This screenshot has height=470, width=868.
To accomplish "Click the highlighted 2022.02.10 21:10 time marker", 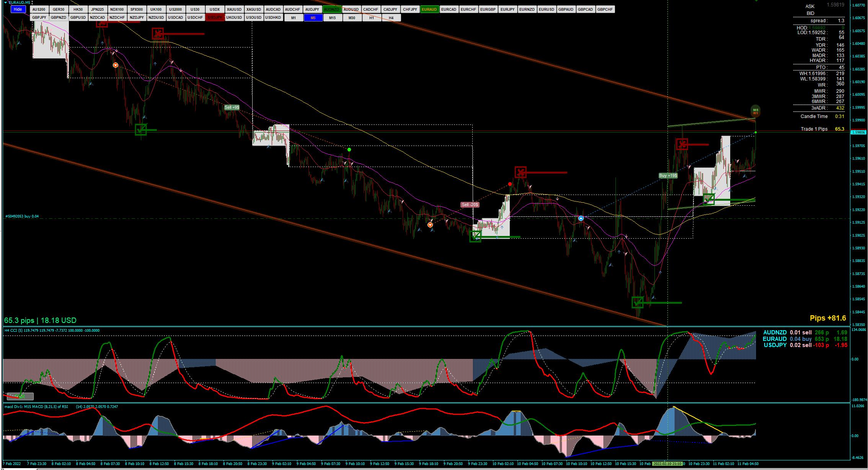I will coord(667,463).
